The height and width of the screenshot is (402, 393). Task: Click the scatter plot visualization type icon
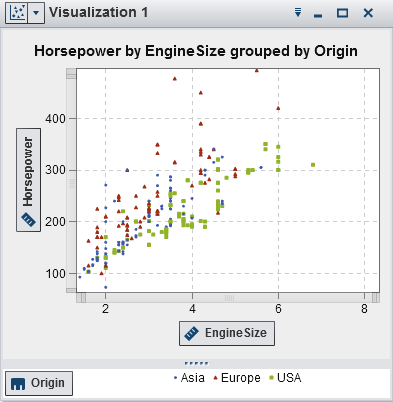pyautogui.click(x=18, y=13)
